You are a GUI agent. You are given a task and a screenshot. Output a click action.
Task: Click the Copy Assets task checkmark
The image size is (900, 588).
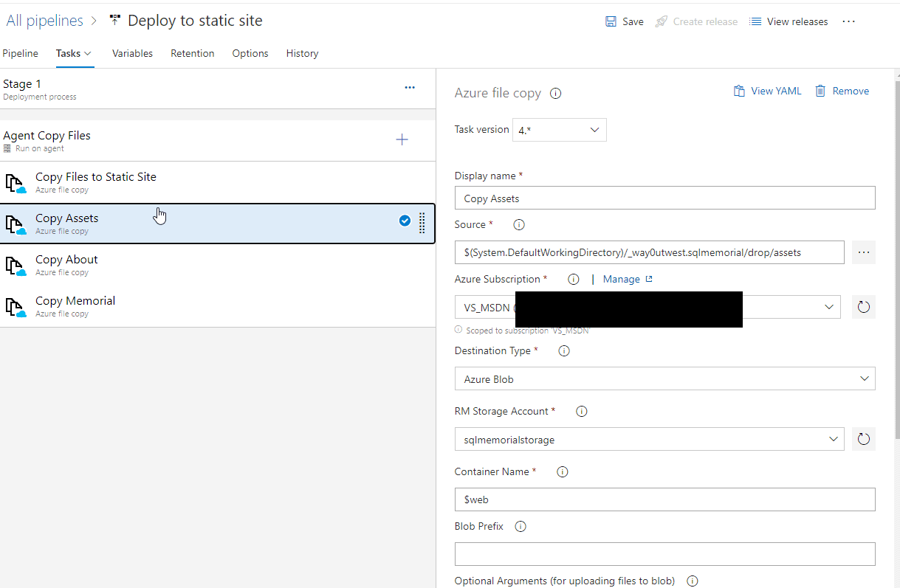pos(405,221)
